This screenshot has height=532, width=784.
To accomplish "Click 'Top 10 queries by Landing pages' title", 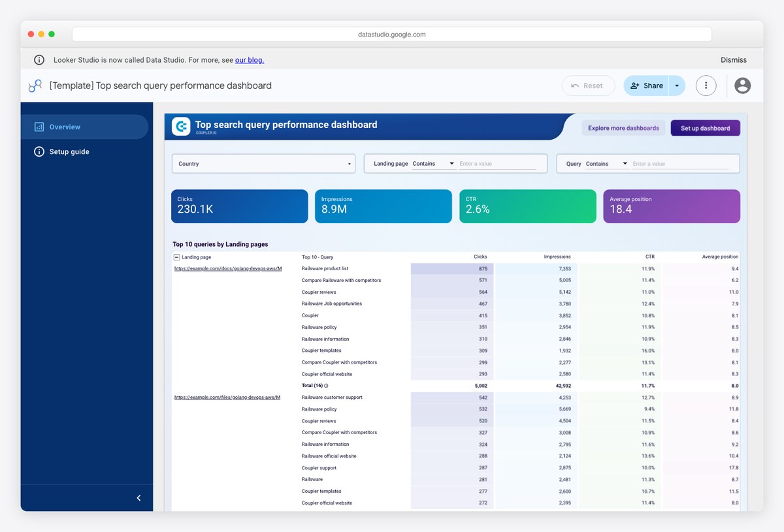I will click(x=220, y=244).
